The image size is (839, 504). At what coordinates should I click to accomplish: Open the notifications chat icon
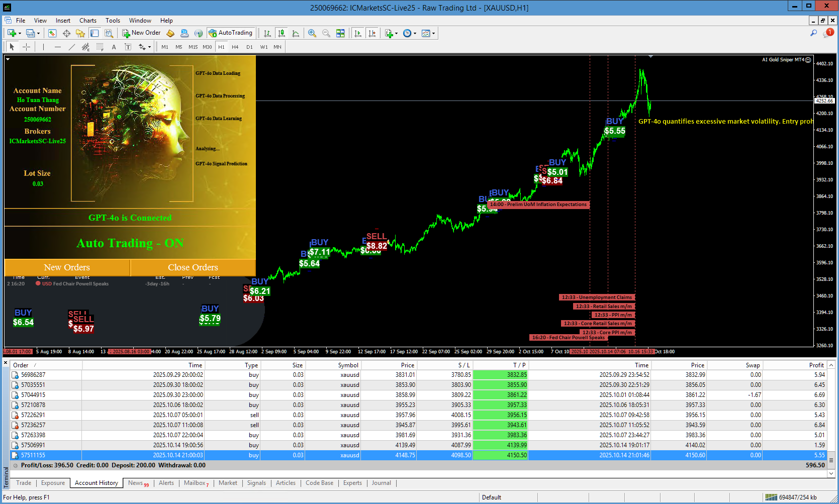point(827,33)
